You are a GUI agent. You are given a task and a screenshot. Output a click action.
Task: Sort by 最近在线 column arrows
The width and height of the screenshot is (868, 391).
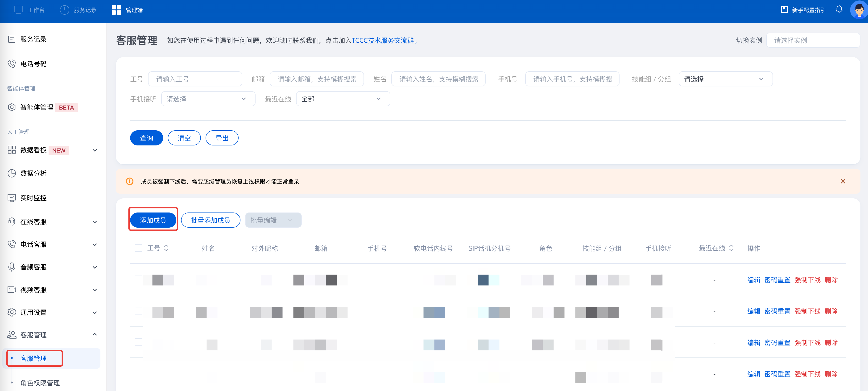point(731,248)
